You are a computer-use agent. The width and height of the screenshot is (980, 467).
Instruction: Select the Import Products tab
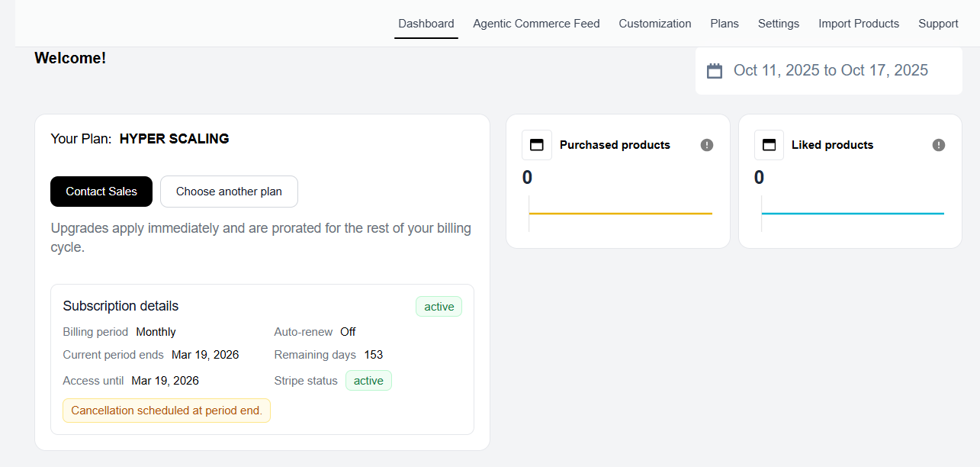[x=858, y=24]
